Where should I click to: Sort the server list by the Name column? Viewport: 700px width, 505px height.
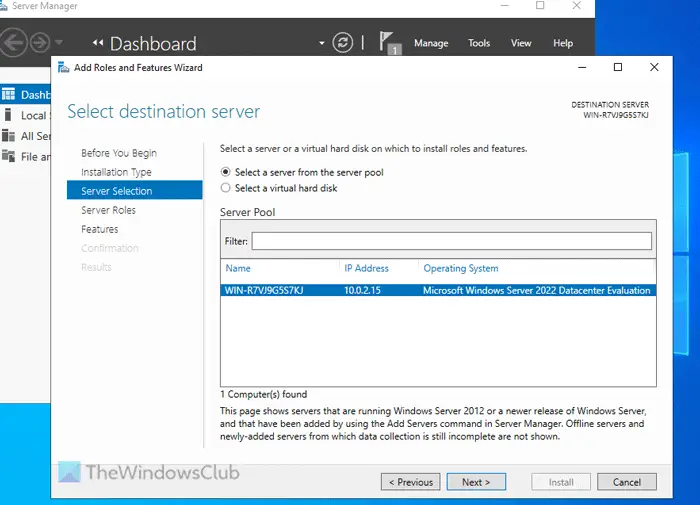pyautogui.click(x=238, y=268)
